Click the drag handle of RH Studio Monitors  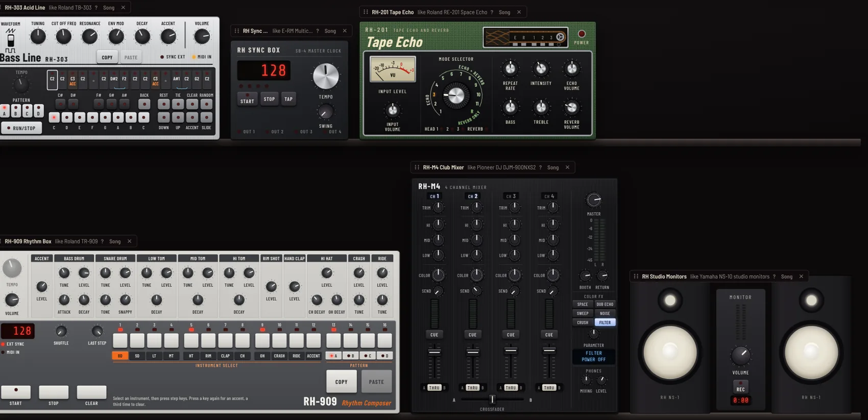[x=636, y=277]
